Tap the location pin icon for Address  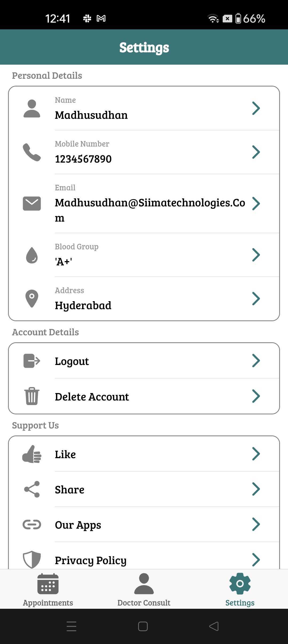32,299
